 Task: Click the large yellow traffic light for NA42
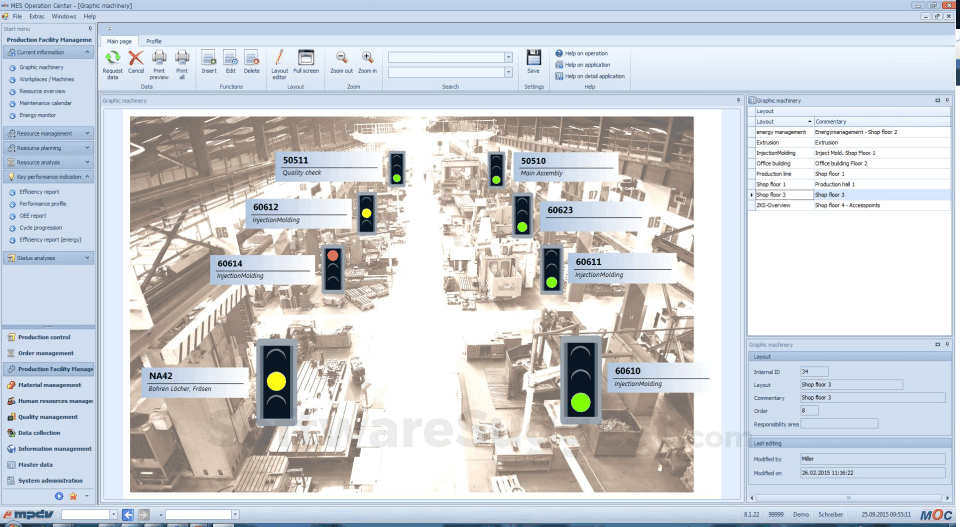pos(276,381)
